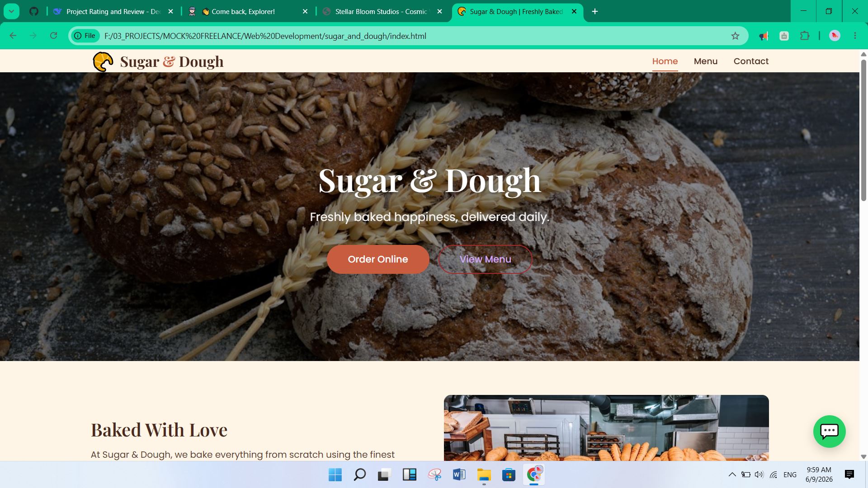
Task: Open Microsoft Word from the taskbar
Action: (459, 475)
